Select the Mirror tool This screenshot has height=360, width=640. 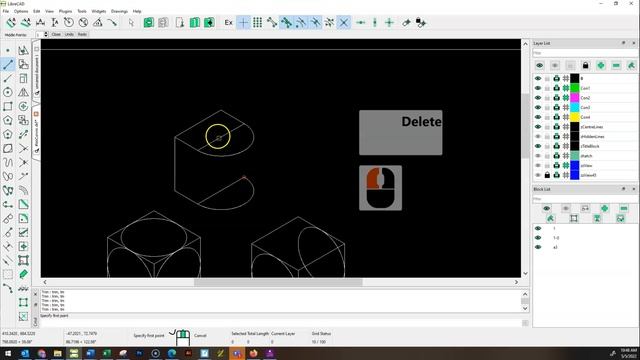23,92
